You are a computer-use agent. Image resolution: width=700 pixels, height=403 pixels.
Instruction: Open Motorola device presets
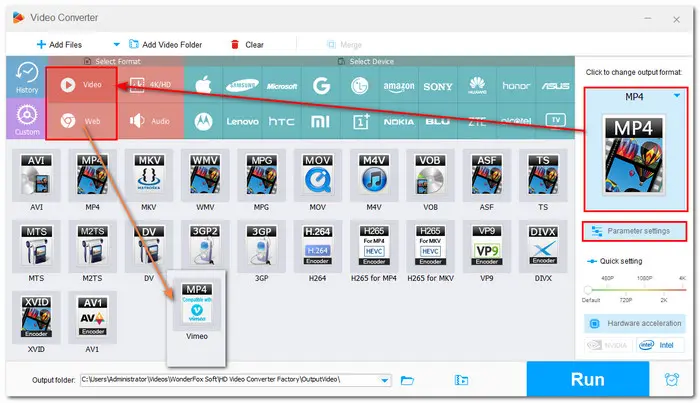pyautogui.click(x=203, y=121)
